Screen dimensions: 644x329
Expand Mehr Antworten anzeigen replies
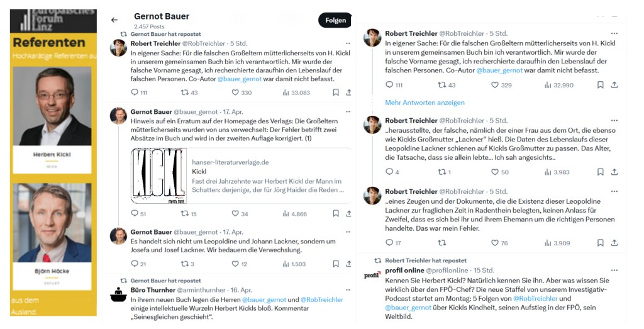click(425, 103)
